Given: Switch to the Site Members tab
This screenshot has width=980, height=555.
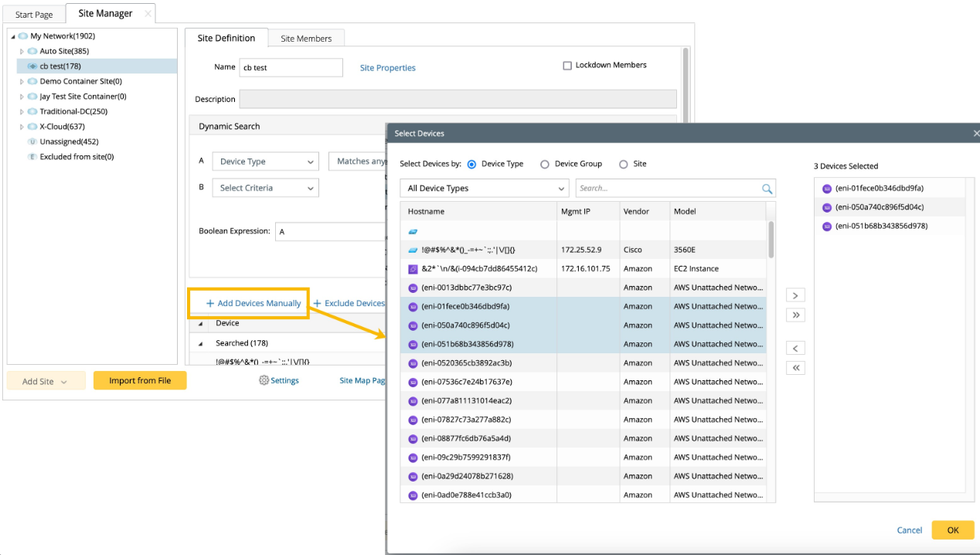Looking at the screenshot, I should pyautogui.click(x=306, y=39).
